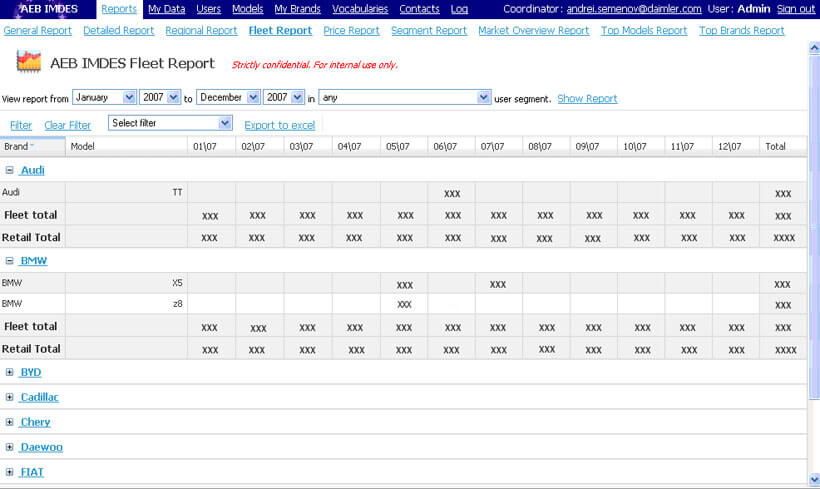
Task: Sort by the Brand column header
Action: pyautogui.click(x=16, y=146)
